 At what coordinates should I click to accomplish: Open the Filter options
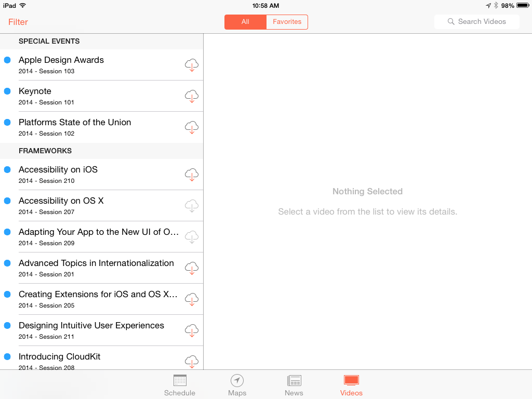coord(18,22)
